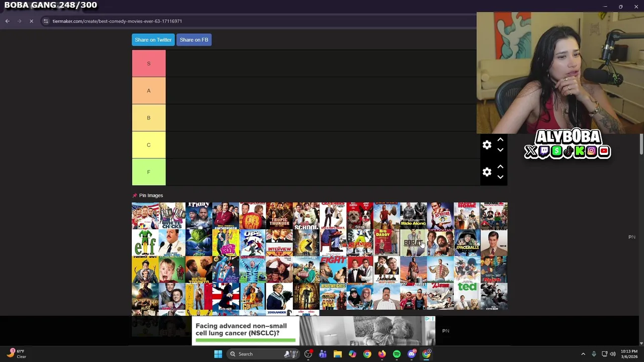Viewport: 644px width, 362px height.
Task: Pick the Heavyweights poster
Action: click(x=333, y=296)
